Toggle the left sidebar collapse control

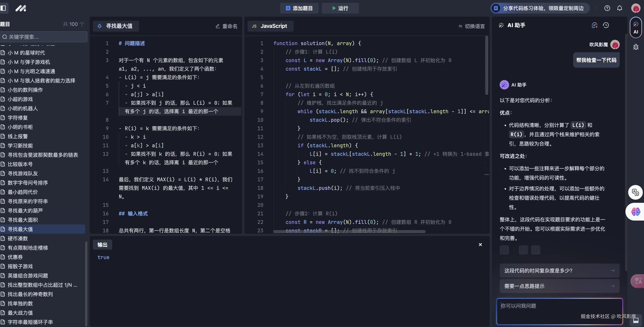point(3,8)
